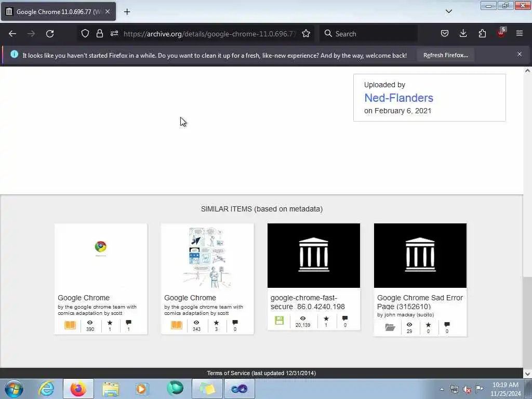The image size is (532, 399).
Task: Click the Google Chrome Sad Error Page (3152610) title
Action: [x=420, y=302]
